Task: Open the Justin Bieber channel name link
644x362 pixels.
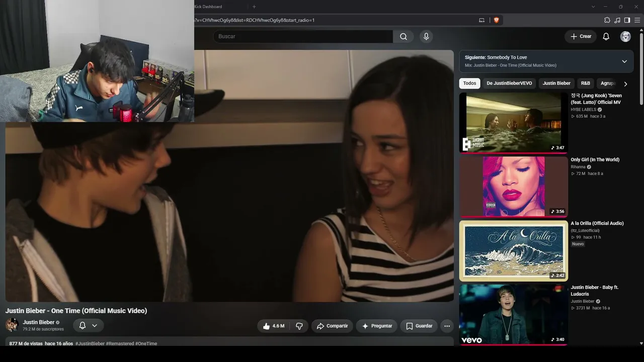Action: [38, 322]
